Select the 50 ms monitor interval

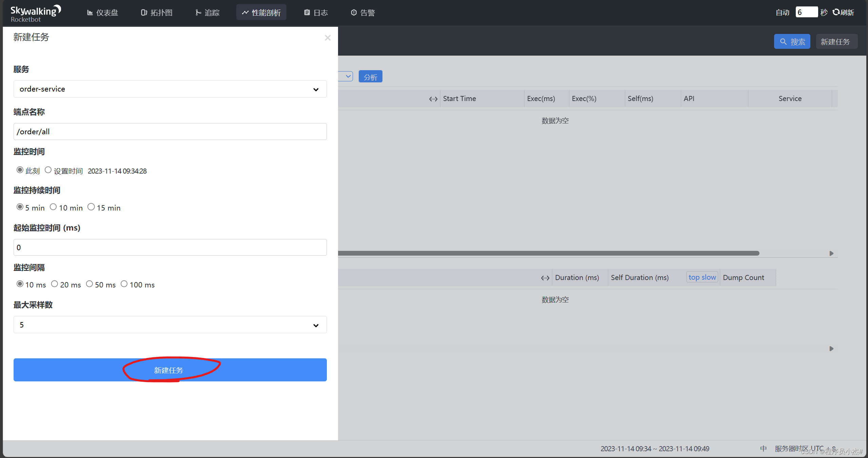[x=90, y=284]
